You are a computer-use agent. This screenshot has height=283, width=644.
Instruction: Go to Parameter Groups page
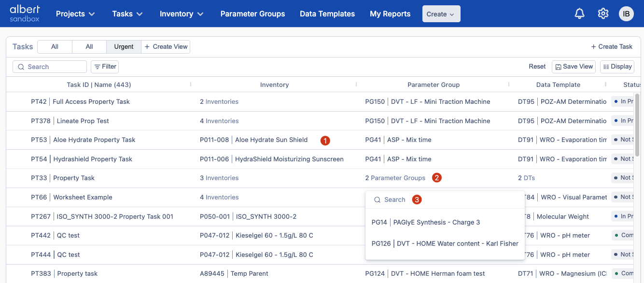point(252,14)
